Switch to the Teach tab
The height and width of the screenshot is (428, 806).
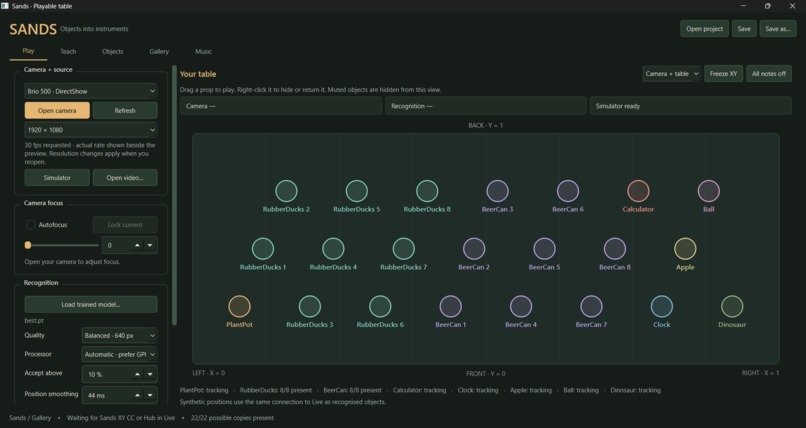coord(68,51)
